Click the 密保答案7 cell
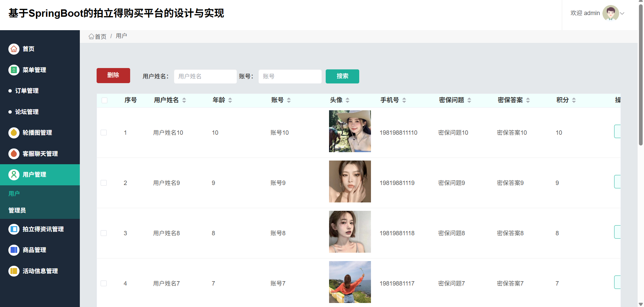This screenshot has width=644, height=307. (510, 284)
